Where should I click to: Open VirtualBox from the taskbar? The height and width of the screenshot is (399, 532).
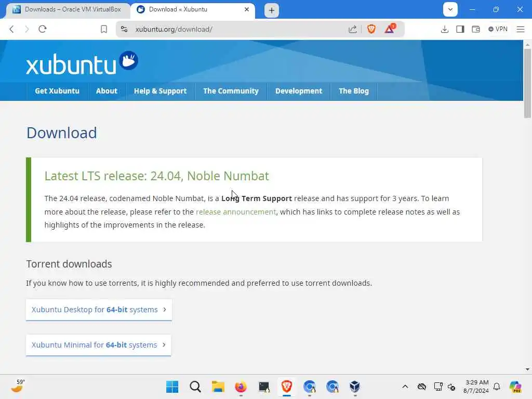(354, 387)
